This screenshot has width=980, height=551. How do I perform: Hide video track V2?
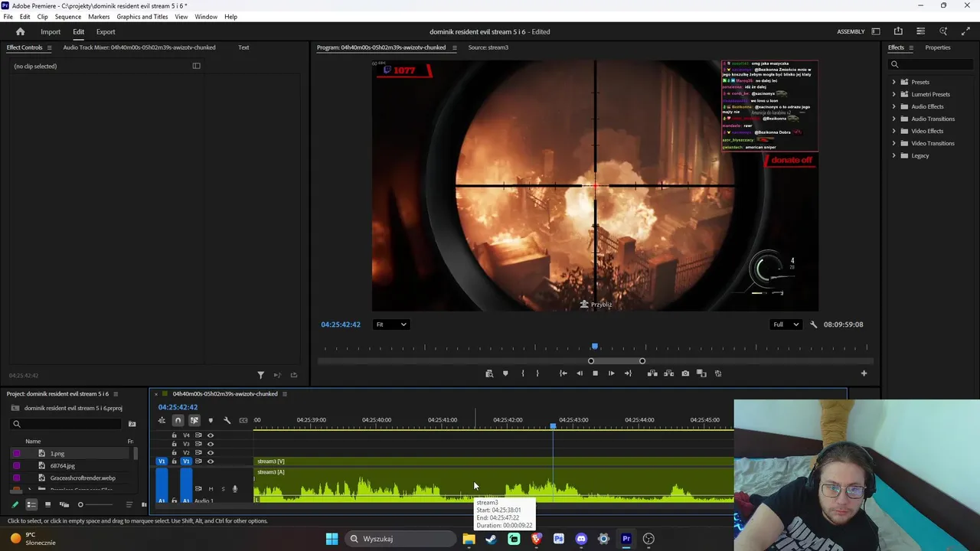[x=211, y=452]
